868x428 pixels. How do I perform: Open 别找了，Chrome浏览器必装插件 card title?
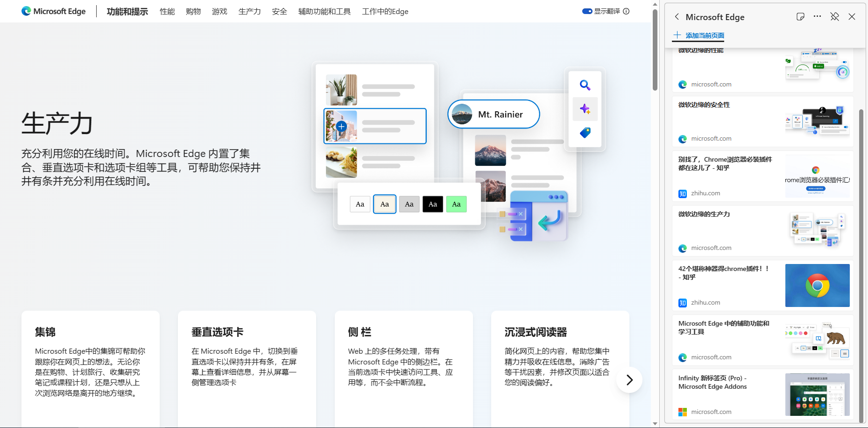point(725,164)
